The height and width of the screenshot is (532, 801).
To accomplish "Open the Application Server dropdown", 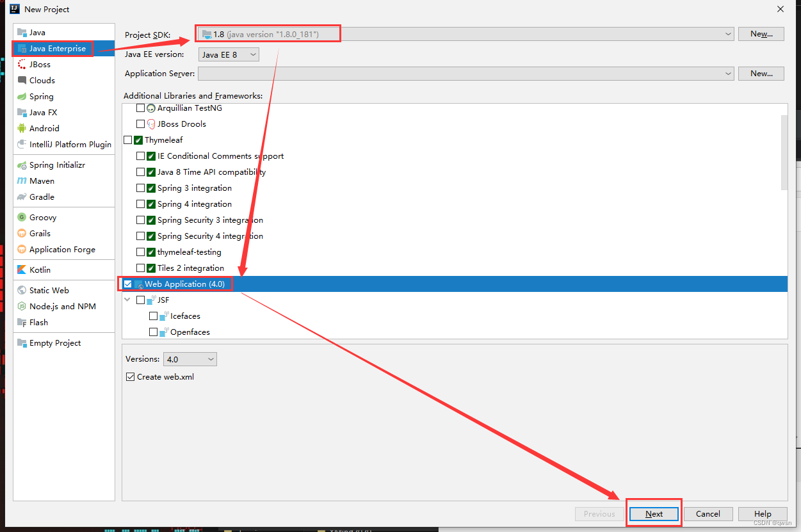I will [465, 74].
